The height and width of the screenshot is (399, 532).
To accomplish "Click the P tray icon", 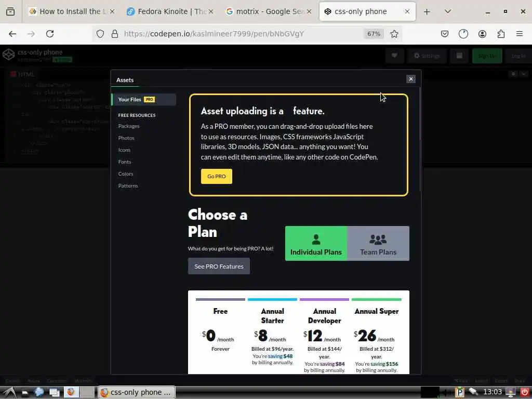I will [460, 392].
